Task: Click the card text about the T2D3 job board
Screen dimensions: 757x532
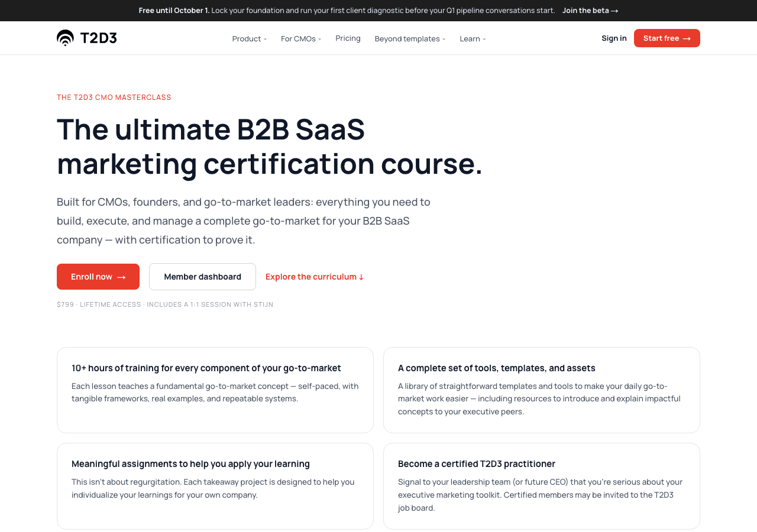Action: [x=540, y=495]
